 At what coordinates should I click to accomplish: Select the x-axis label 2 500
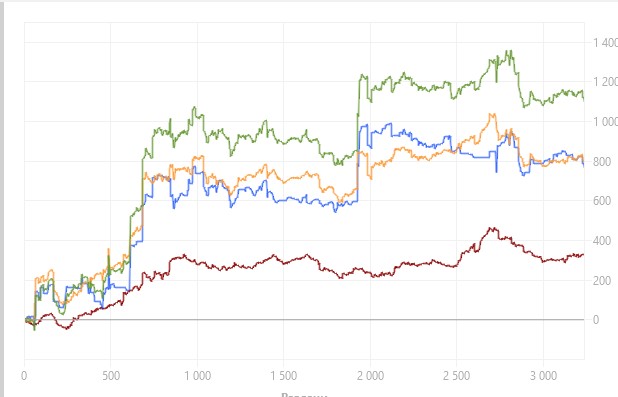click(456, 375)
